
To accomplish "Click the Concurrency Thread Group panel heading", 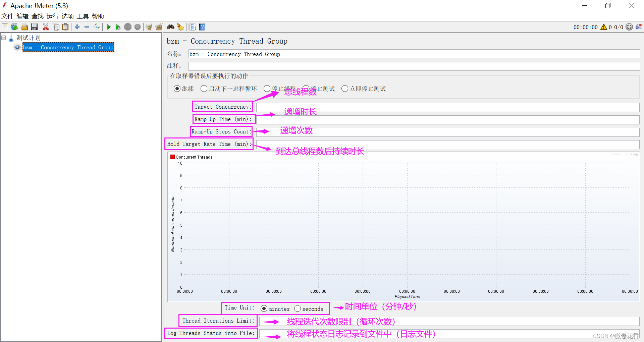I will click(x=227, y=41).
